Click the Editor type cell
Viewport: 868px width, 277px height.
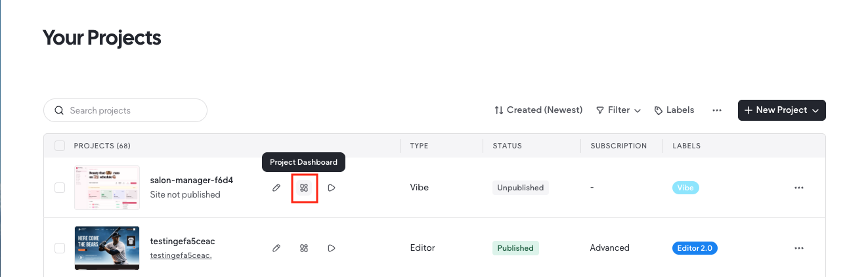click(423, 248)
